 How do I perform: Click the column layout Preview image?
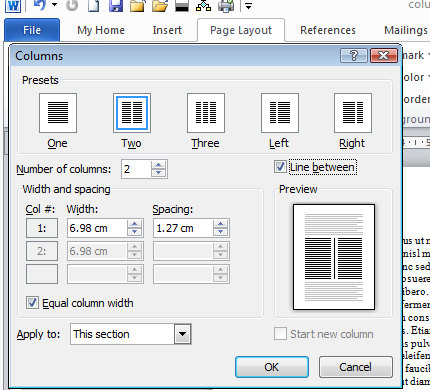[x=334, y=257]
